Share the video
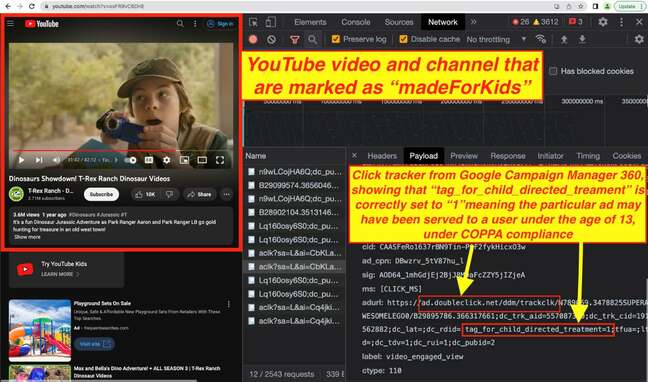Image resolution: width=648 pixels, height=382 pixels. [199, 194]
